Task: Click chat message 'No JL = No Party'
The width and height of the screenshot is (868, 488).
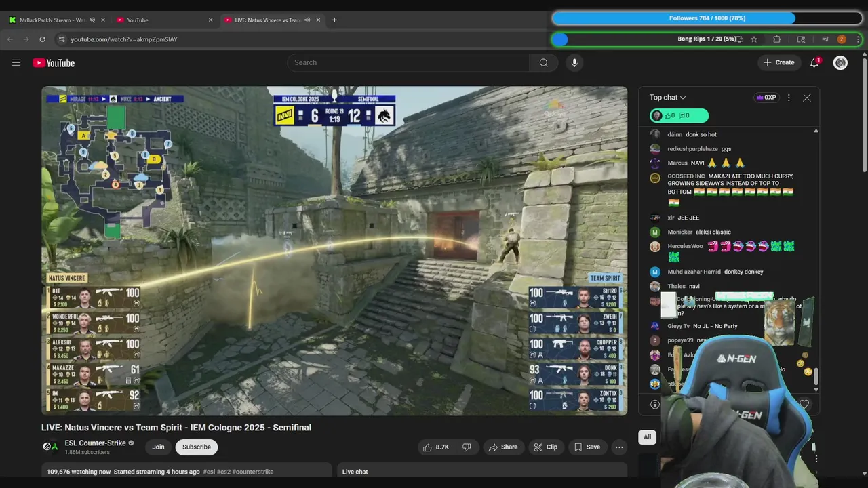Action: point(715,327)
